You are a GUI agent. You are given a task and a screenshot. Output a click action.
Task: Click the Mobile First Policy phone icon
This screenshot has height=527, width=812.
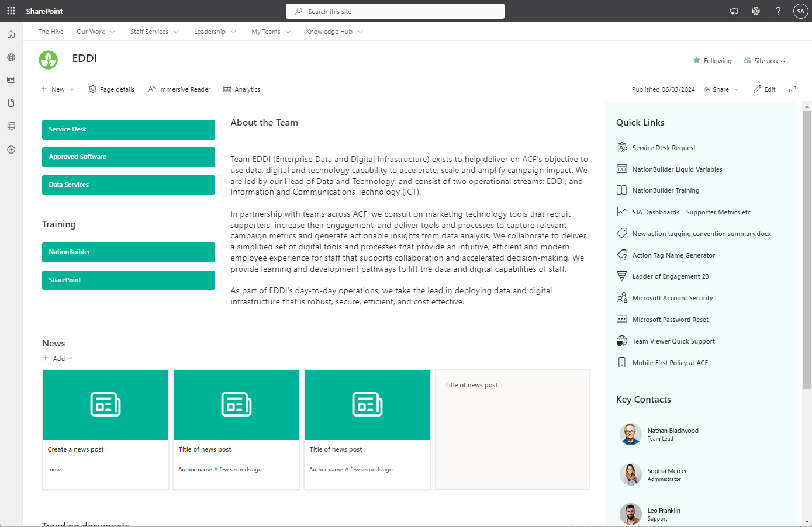pos(622,363)
